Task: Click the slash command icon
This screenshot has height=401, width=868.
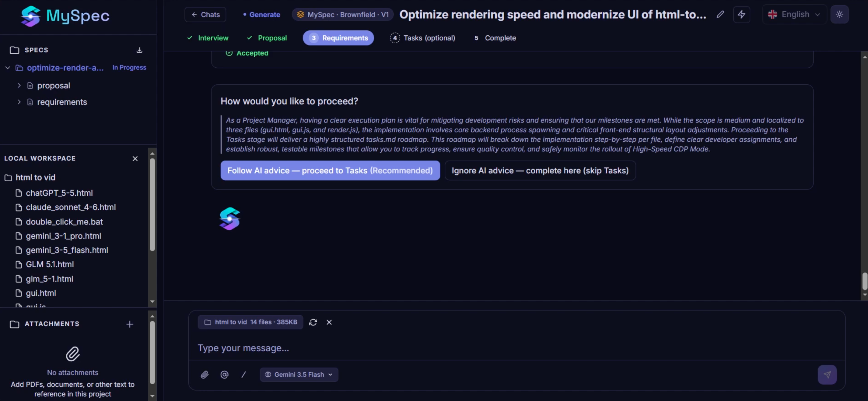Action: [x=243, y=374]
